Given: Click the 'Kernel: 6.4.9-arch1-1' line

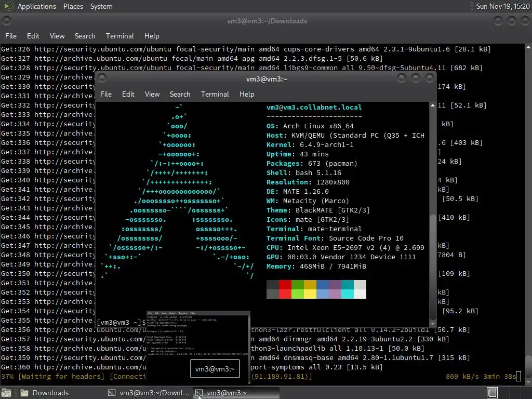Looking at the screenshot, I should [310, 144].
